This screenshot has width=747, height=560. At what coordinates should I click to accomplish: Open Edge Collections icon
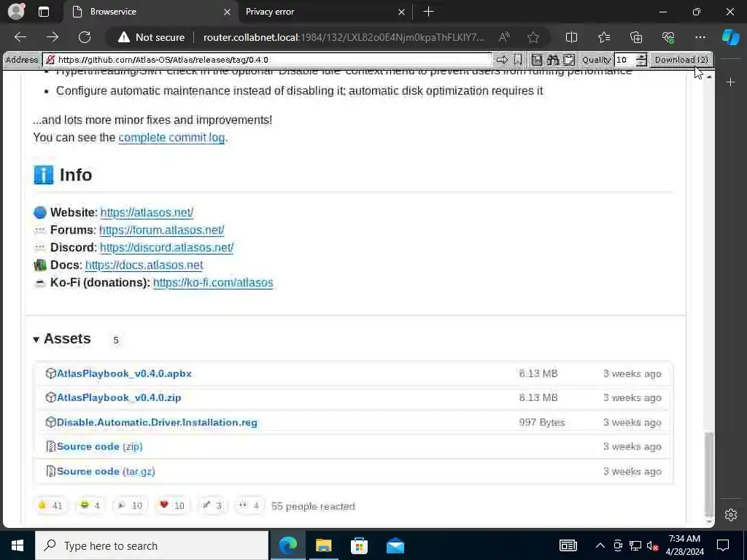[x=636, y=37]
